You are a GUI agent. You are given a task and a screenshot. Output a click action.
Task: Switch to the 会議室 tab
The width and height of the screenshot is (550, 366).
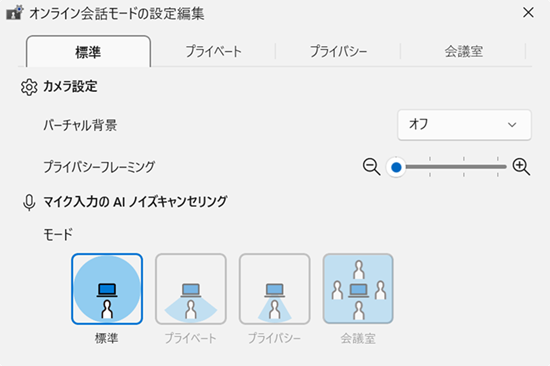point(463,52)
